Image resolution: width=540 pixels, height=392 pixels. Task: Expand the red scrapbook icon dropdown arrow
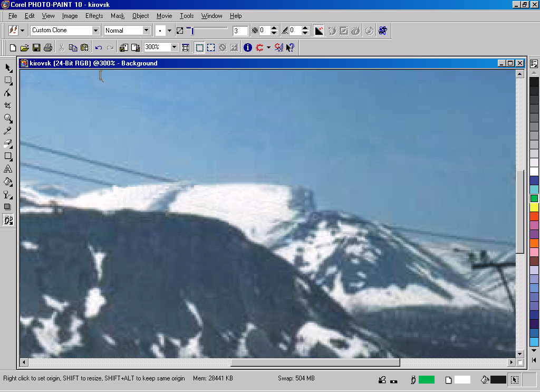pos(268,47)
